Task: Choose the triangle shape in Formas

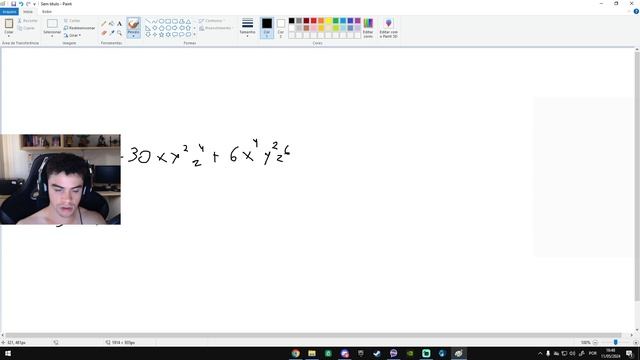Action: (188, 21)
